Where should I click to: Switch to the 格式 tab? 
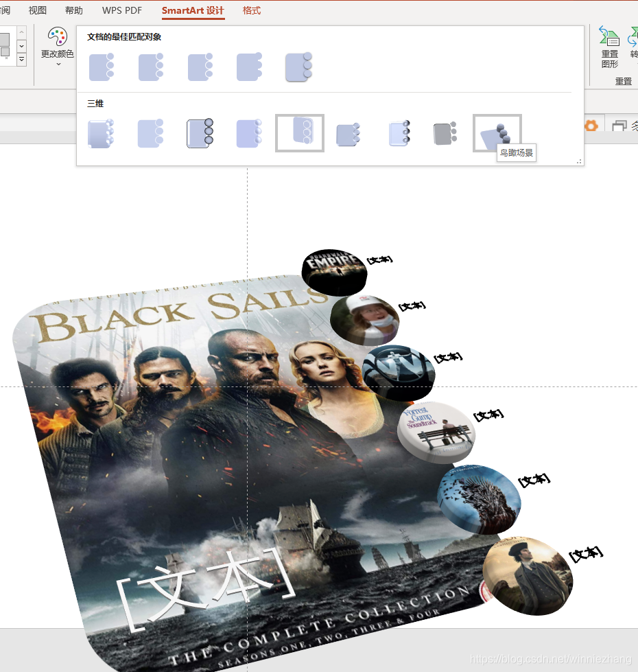(251, 10)
